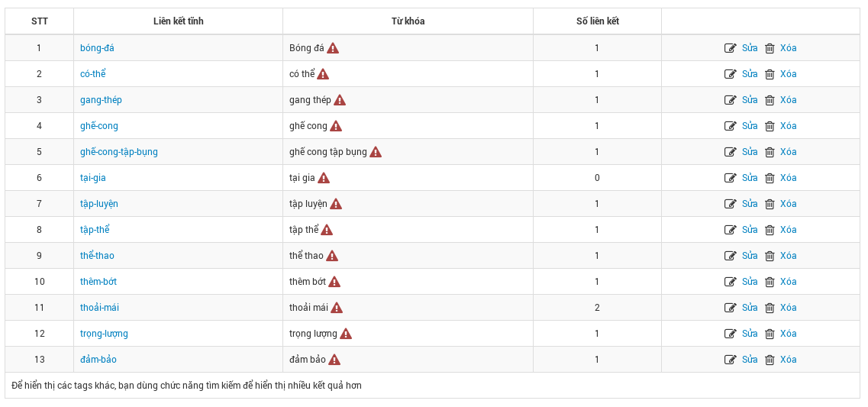The width and height of the screenshot is (868, 407).
Task: Click Xóa in the thêm-bớt row
Action: (789, 282)
